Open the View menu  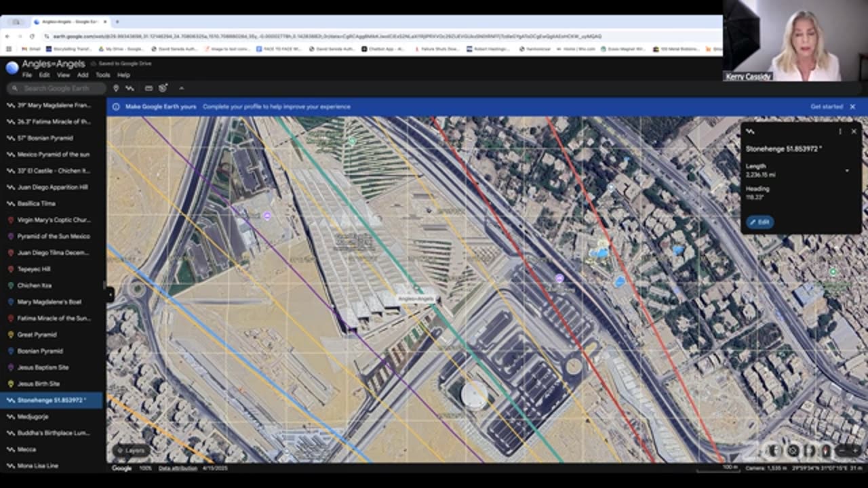tap(63, 75)
